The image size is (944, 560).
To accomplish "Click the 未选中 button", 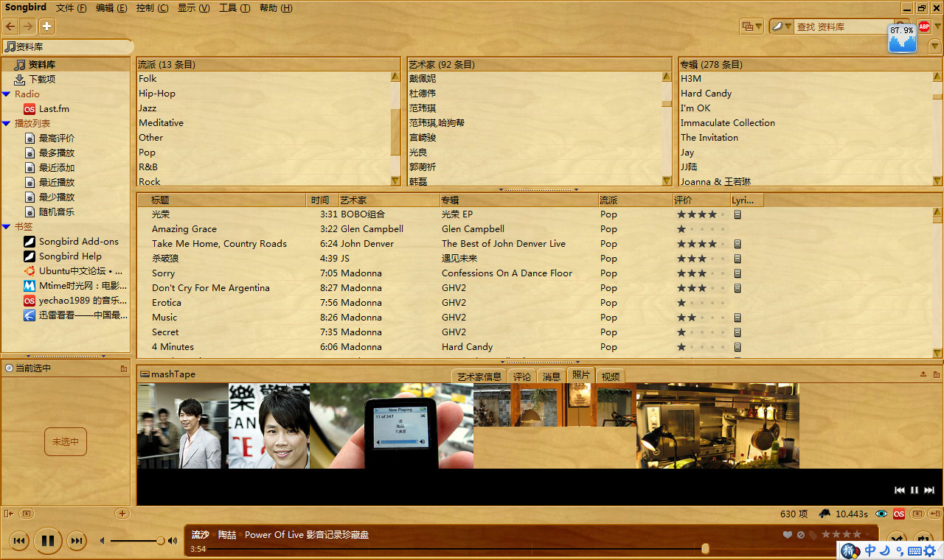I will [x=66, y=442].
